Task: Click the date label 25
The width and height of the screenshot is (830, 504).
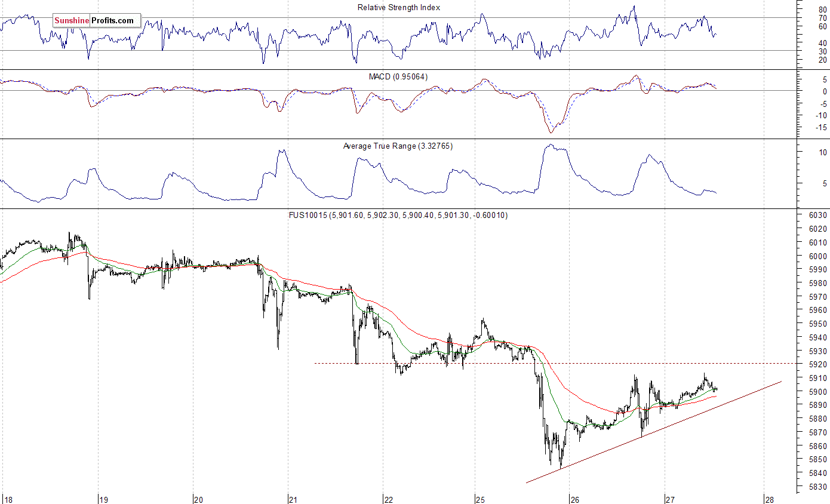Action: point(481,499)
